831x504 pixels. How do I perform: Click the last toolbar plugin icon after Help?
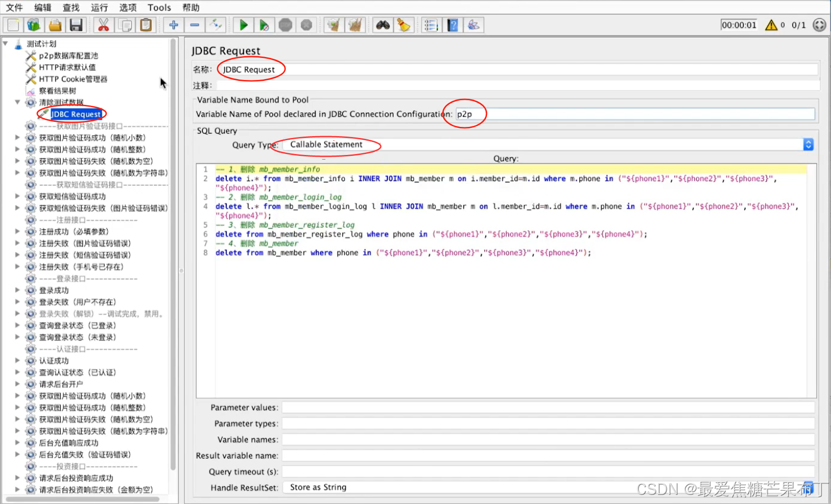[474, 25]
